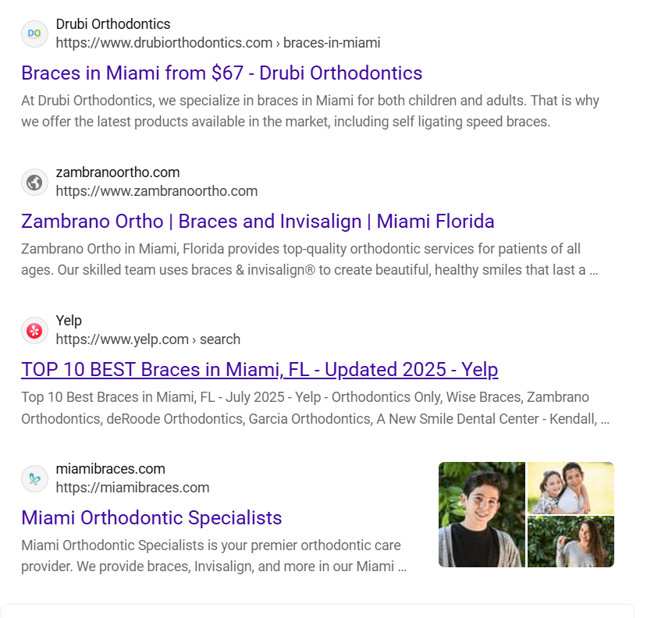Open Zambrano Ortho Braces and Invisalign result

(x=258, y=221)
